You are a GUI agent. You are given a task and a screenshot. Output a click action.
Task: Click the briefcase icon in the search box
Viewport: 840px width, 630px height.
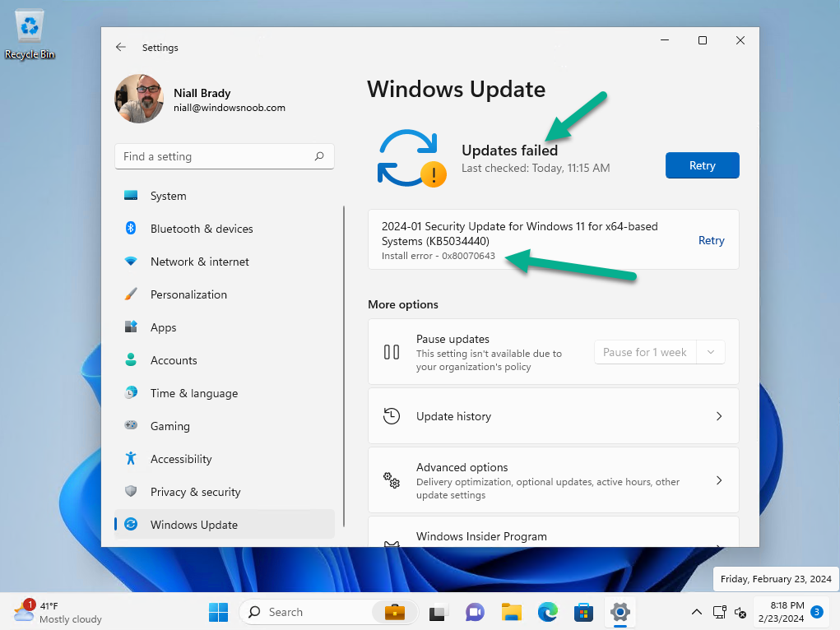tap(395, 612)
